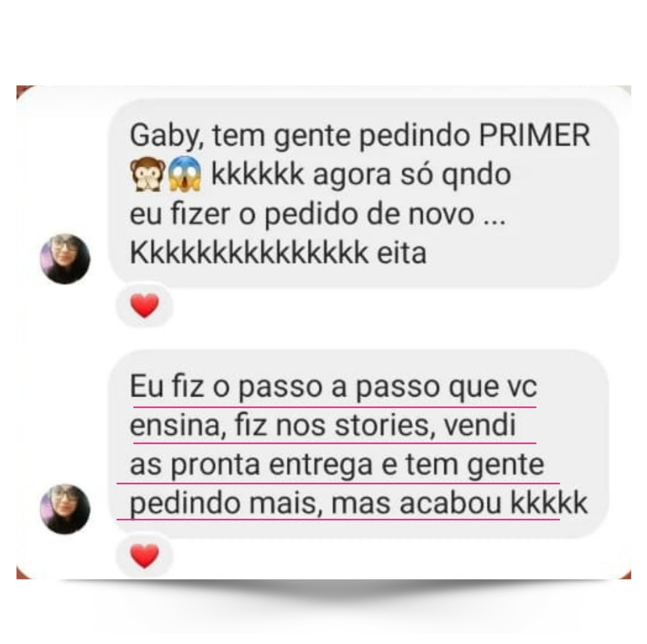
Task: Tap the heart reaction under the Gaby message
Action: point(145,306)
